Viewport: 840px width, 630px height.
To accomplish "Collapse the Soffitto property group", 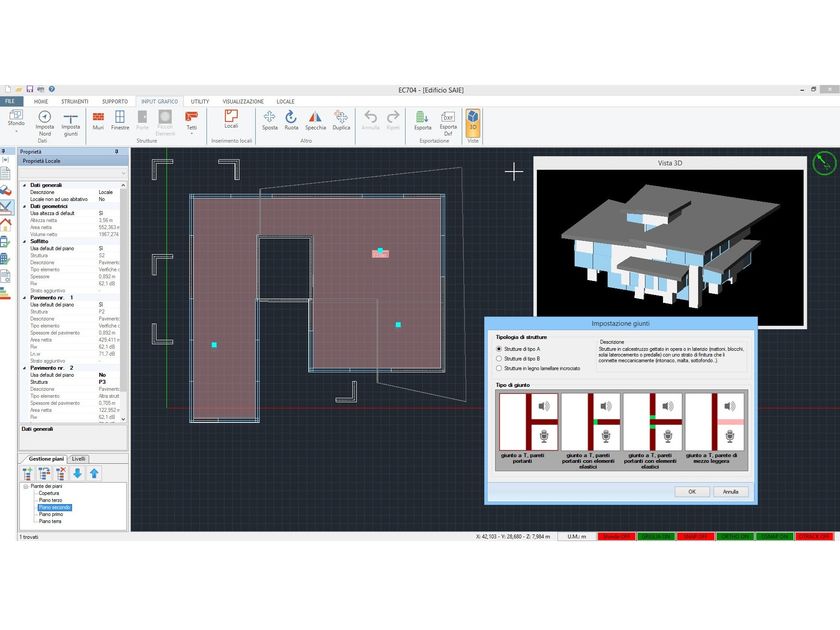I will coord(25,242).
